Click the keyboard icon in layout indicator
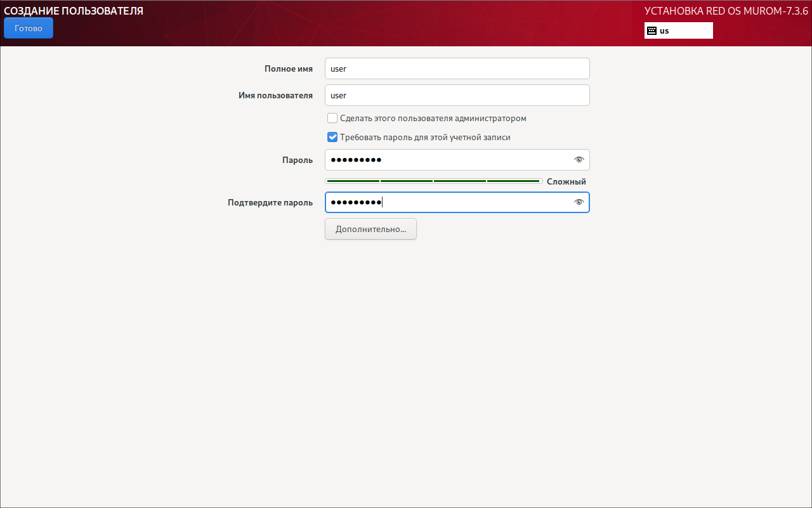The image size is (812, 508). point(652,30)
